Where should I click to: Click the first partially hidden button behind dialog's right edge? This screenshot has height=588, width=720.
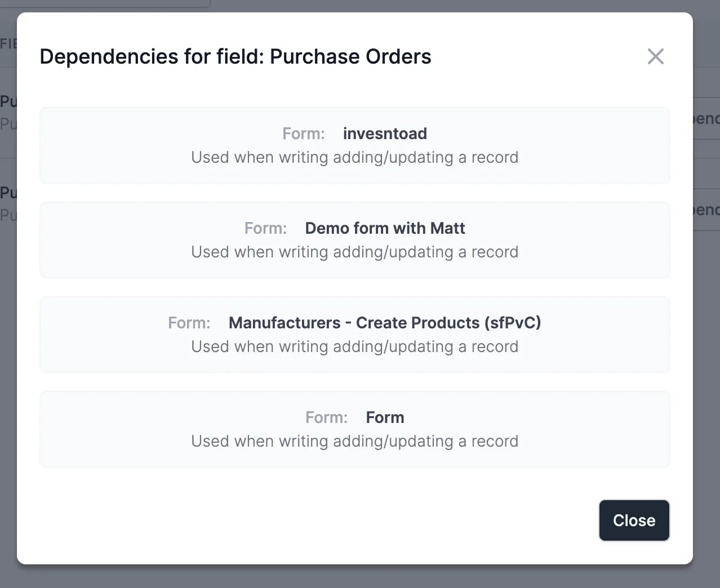click(x=706, y=118)
